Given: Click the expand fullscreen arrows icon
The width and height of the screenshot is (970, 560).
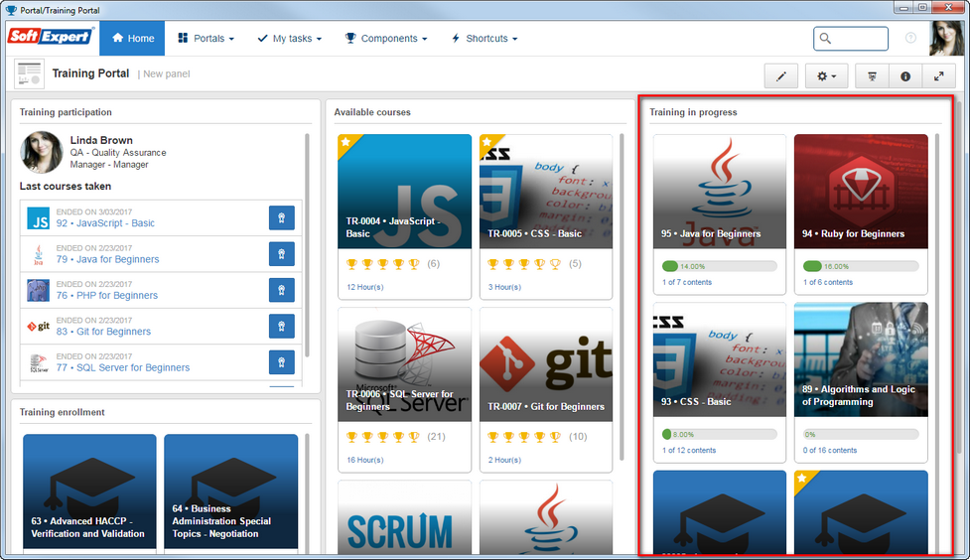Looking at the screenshot, I should 938,76.
